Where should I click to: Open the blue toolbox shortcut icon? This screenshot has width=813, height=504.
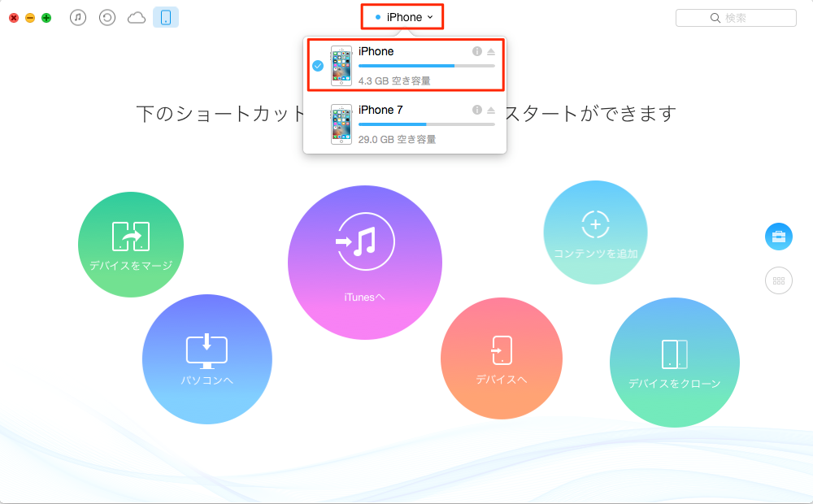tap(779, 237)
